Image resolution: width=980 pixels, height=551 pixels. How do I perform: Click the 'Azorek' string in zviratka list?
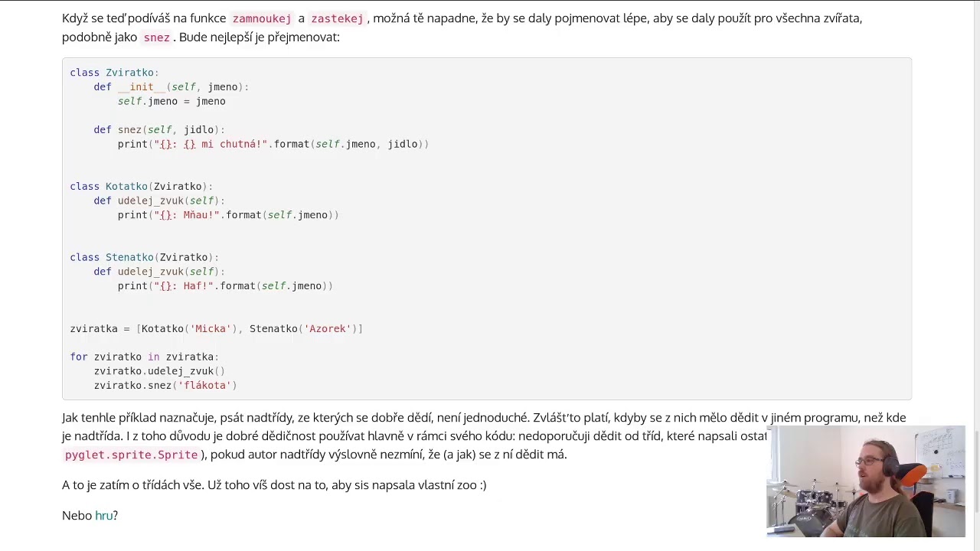click(x=328, y=329)
